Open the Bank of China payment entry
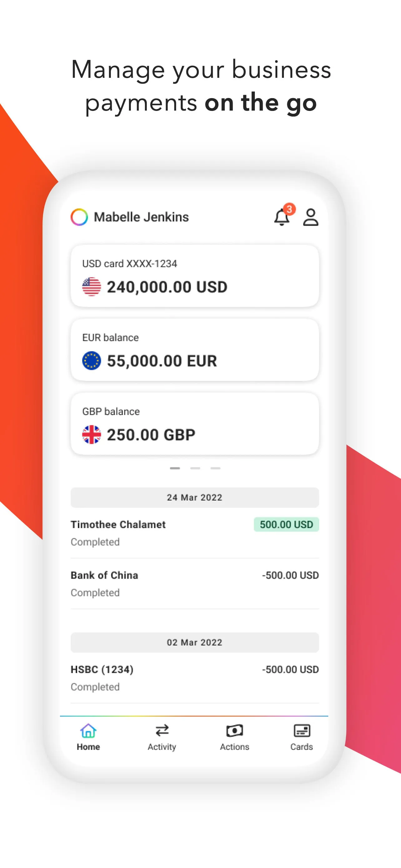 pos(104,576)
